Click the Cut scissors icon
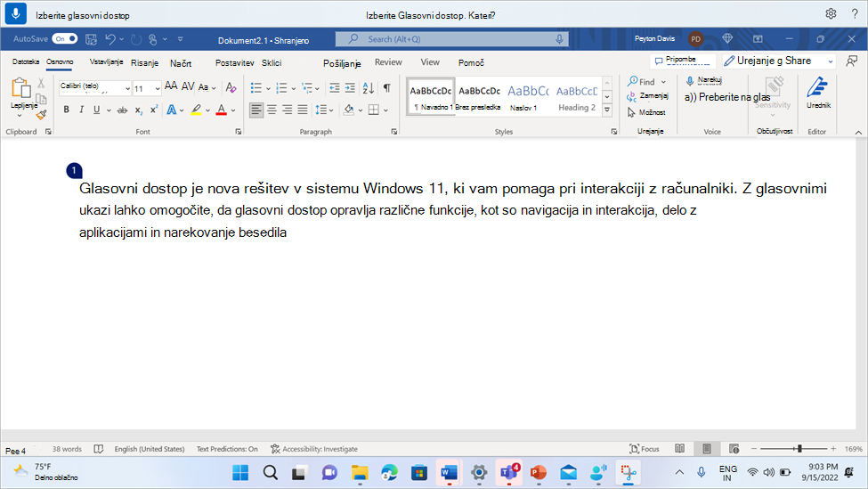868x489 pixels. (x=41, y=85)
